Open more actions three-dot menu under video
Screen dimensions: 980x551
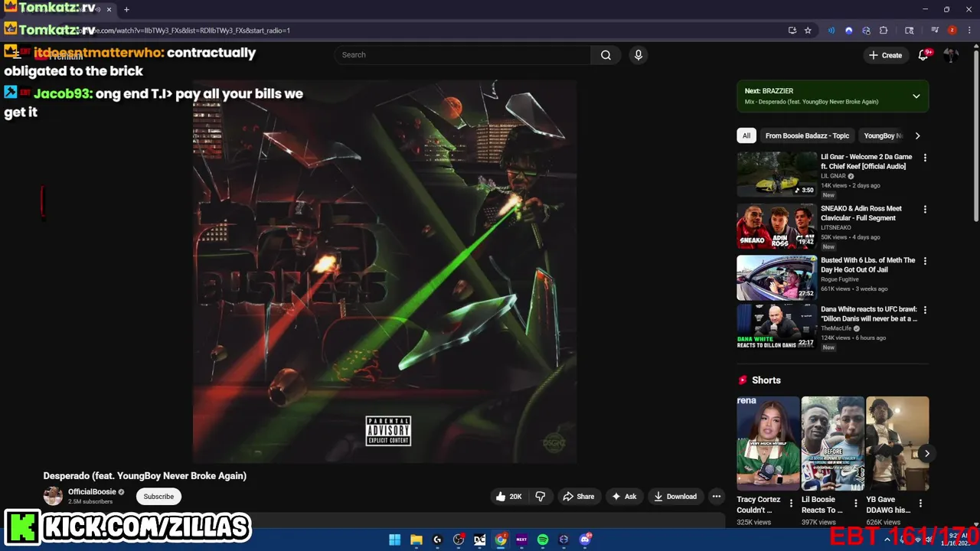(x=717, y=497)
